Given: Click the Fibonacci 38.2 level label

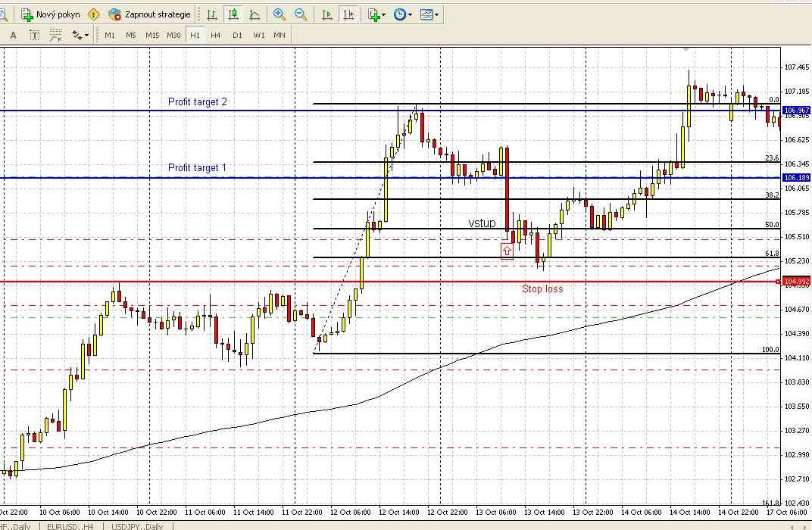Looking at the screenshot, I should 772,195.
